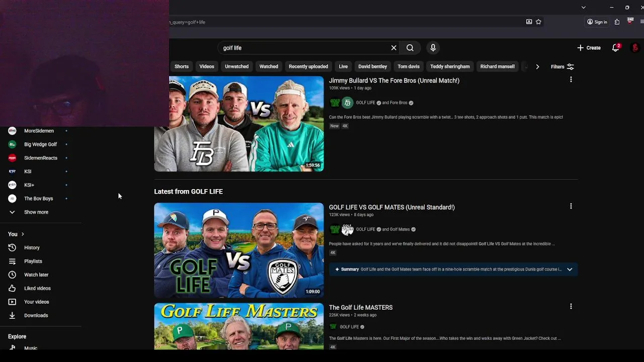644x362 pixels.
Task: Show more filter chips with right arrow
Action: [x=537, y=66]
